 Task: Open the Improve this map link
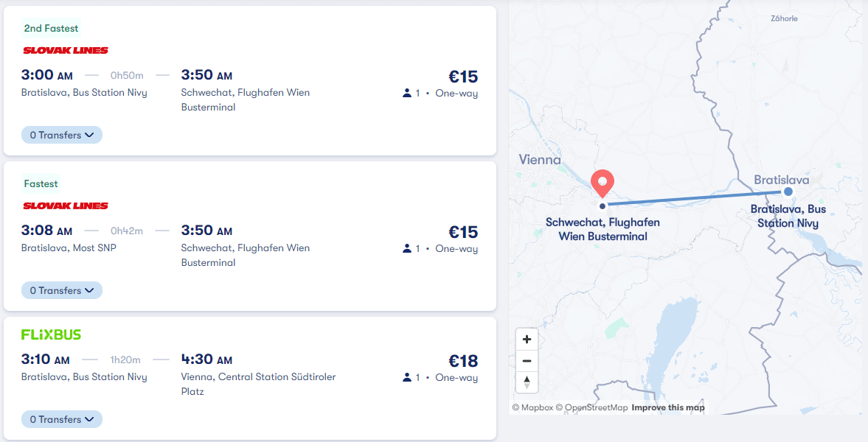click(668, 407)
